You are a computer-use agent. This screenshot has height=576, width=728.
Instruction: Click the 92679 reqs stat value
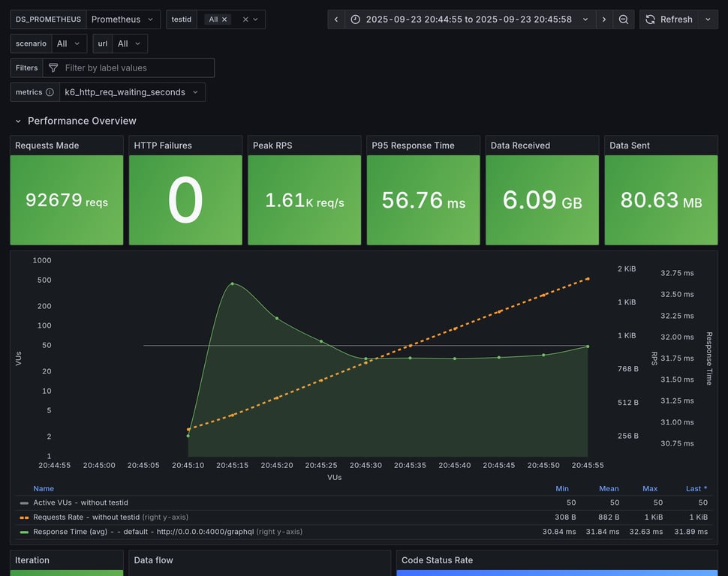coord(67,200)
